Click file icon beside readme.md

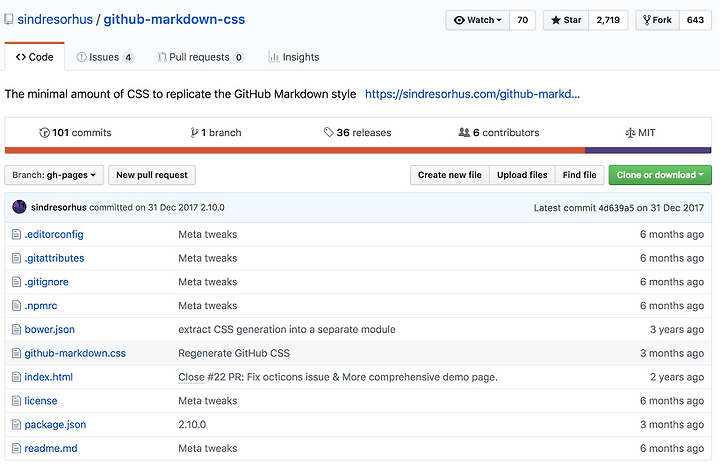pos(17,449)
